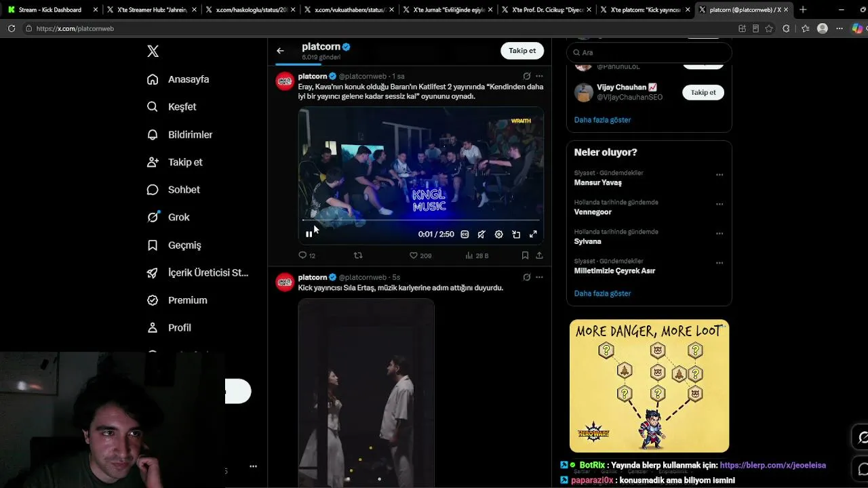Image resolution: width=868 pixels, height=488 pixels.
Task: Follow Vijay Chauhan with Takip et button
Action: point(703,92)
